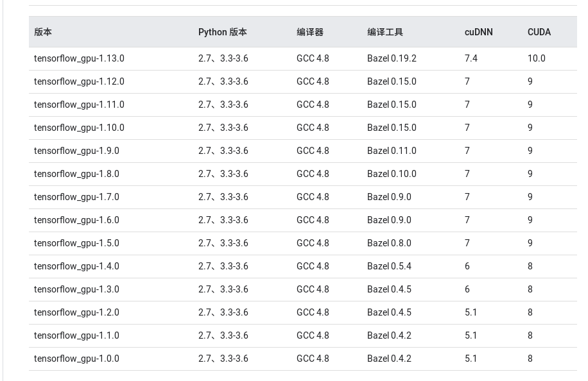Click CUDA 9 in tensorflow_gpu-1.9.0 row
Viewport: 588px width, 381px height.
(x=530, y=151)
